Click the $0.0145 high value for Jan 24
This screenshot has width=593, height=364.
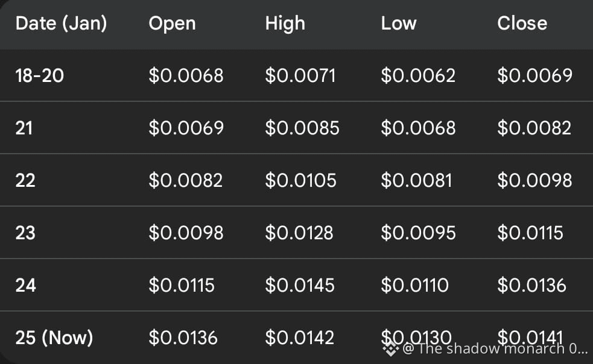coord(300,286)
